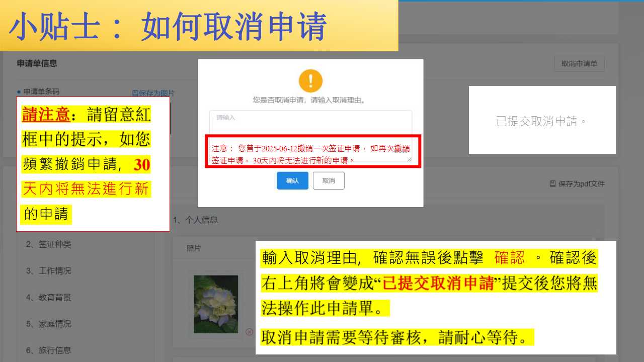
Task: Remove photo using the red delete icon
Action: pos(249,332)
